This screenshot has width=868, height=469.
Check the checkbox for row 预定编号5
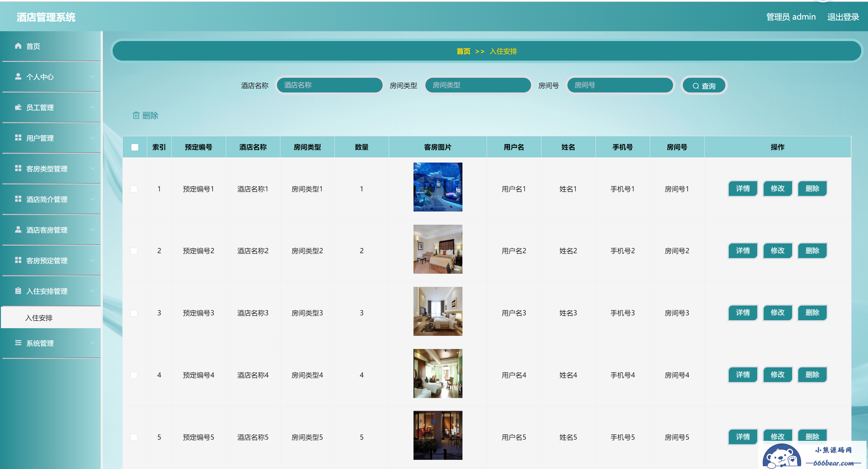[x=134, y=437]
